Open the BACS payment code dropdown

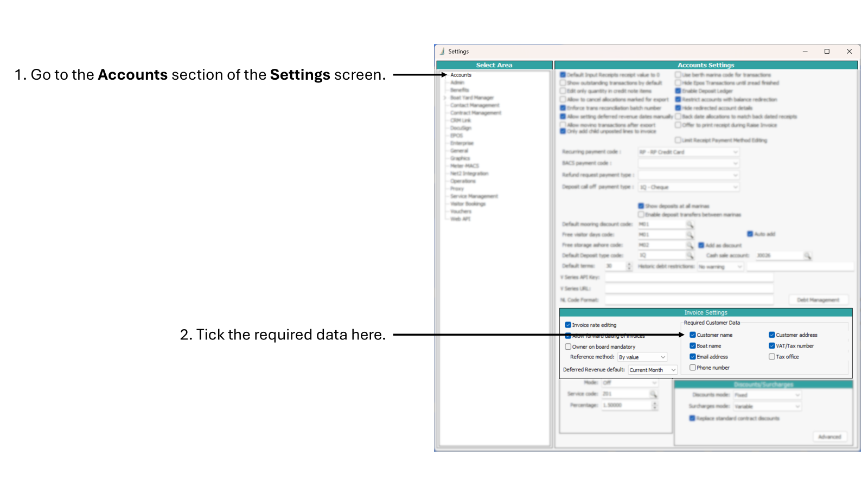(x=689, y=163)
